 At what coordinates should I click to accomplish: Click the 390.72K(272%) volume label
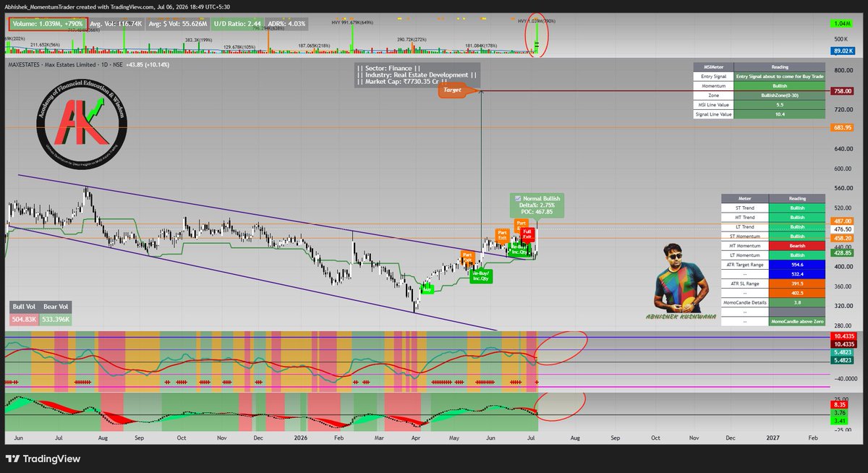[x=413, y=40]
